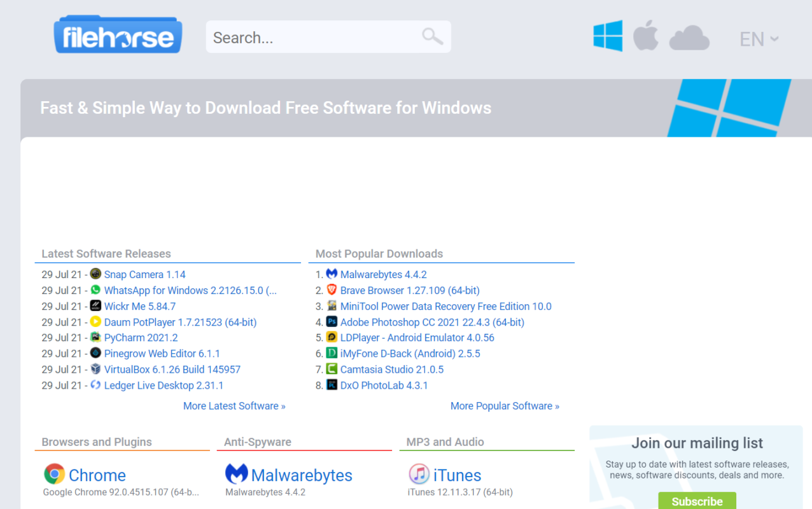Click More Latest Software link
Image resolution: width=812 pixels, height=509 pixels.
(234, 406)
